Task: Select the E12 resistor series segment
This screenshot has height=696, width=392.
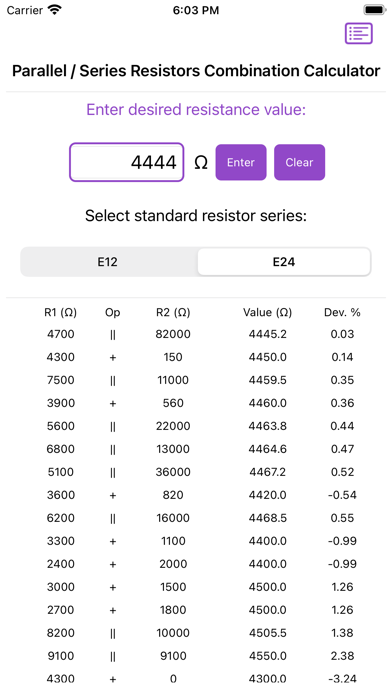Action: [x=108, y=262]
